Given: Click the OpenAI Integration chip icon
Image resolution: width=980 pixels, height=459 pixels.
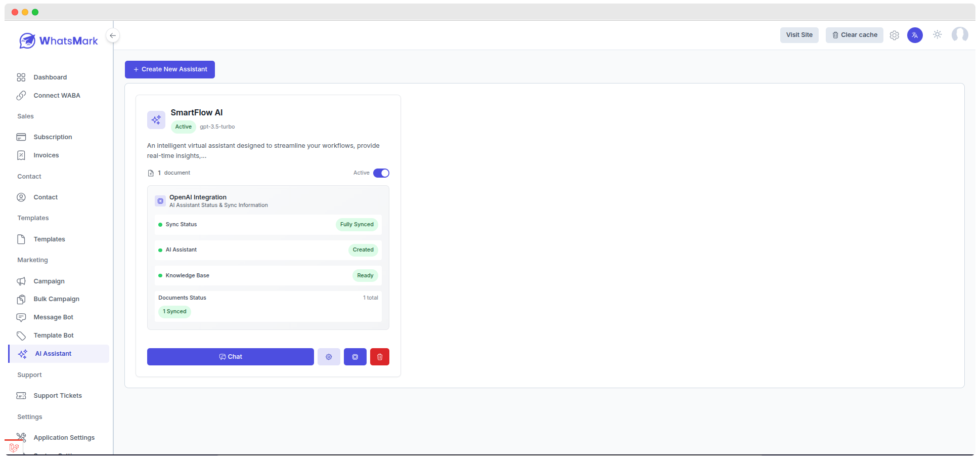Looking at the screenshot, I should click(160, 201).
